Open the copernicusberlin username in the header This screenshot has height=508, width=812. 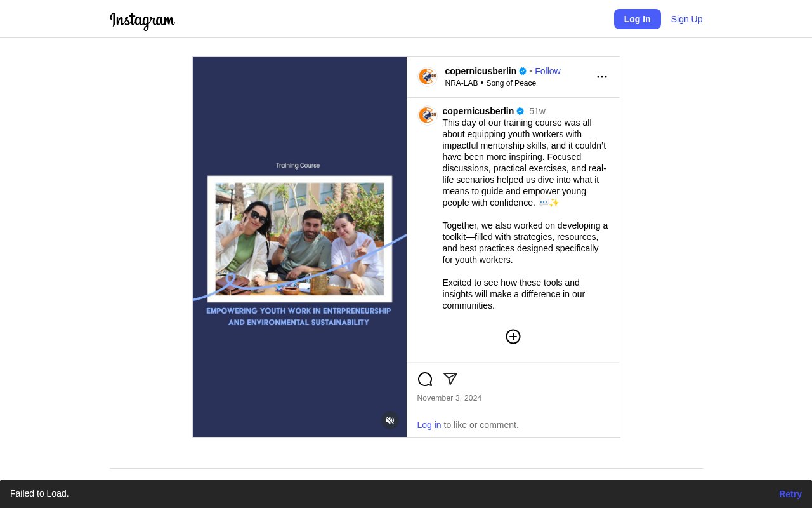coord(480,71)
